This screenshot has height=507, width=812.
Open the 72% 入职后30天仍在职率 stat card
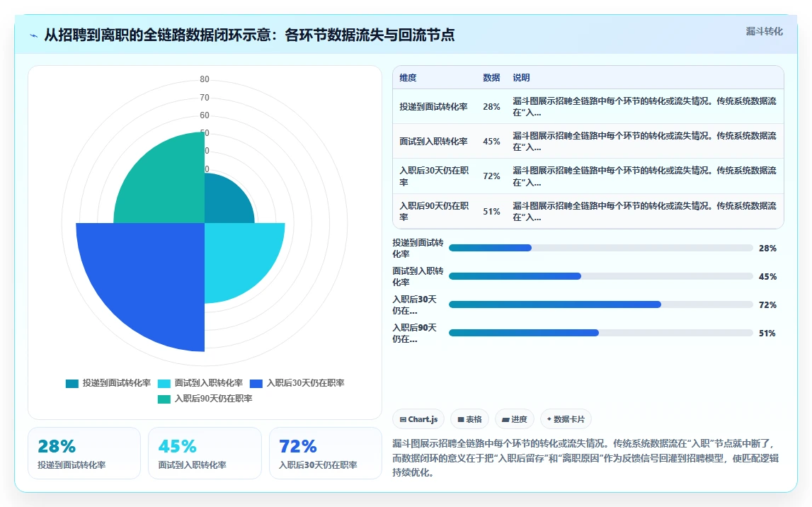tap(325, 453)
